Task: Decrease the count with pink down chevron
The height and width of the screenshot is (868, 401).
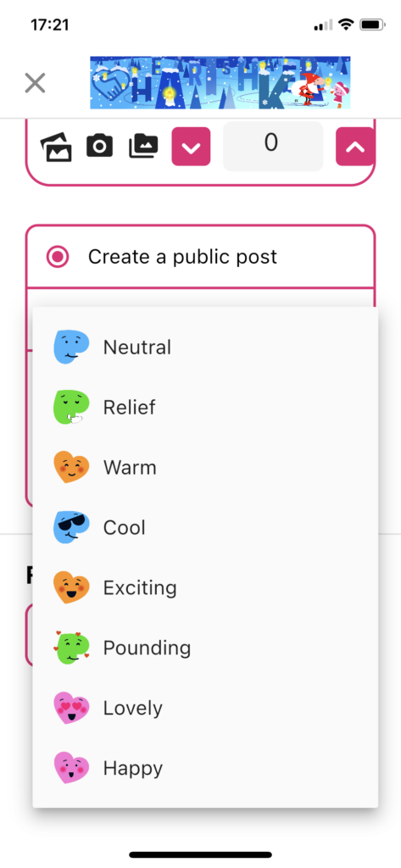Action: pyautogui.click(x=191, y=146)
